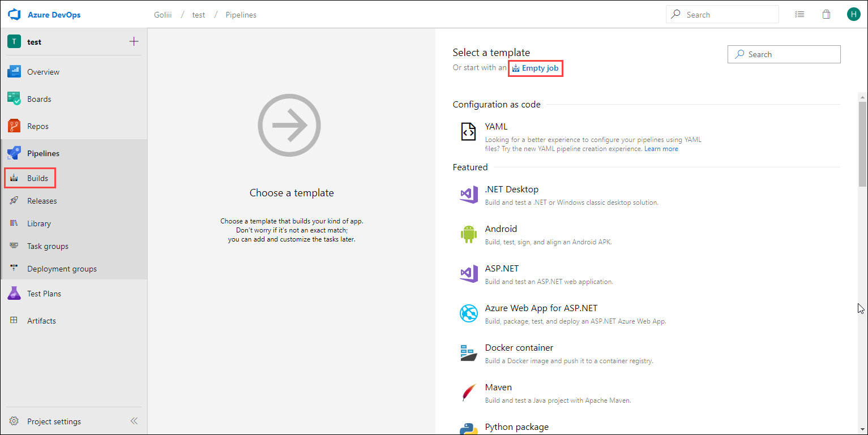
Task: Click the green T project avatar
Action: [x=14, y=41]
